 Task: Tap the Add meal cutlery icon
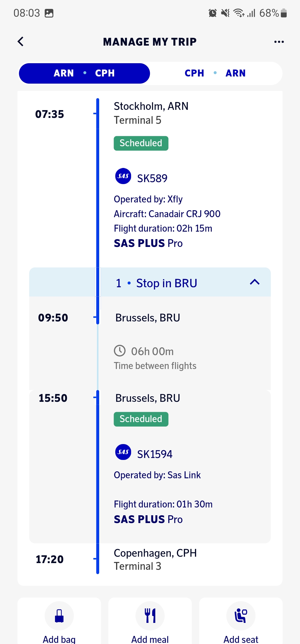[150, 616]
